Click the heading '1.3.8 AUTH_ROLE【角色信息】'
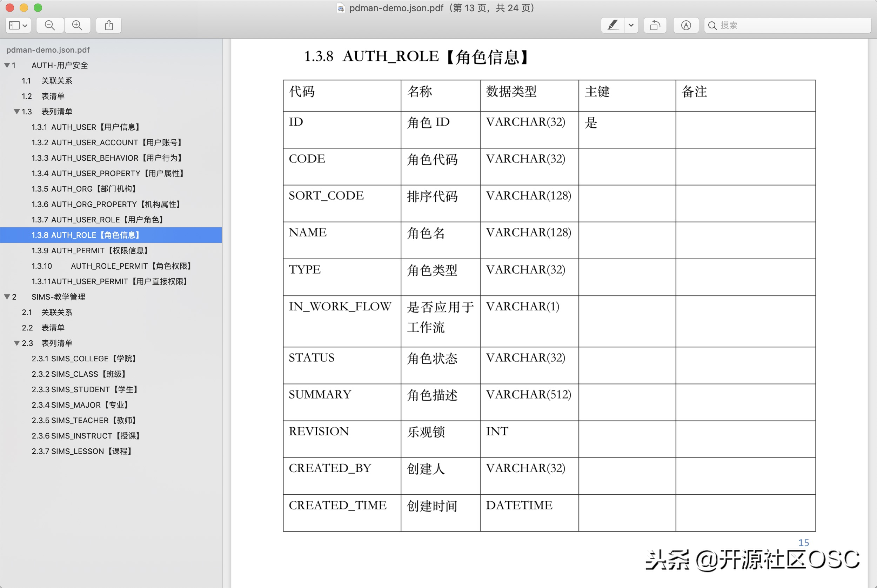 (x=416, y=56)
